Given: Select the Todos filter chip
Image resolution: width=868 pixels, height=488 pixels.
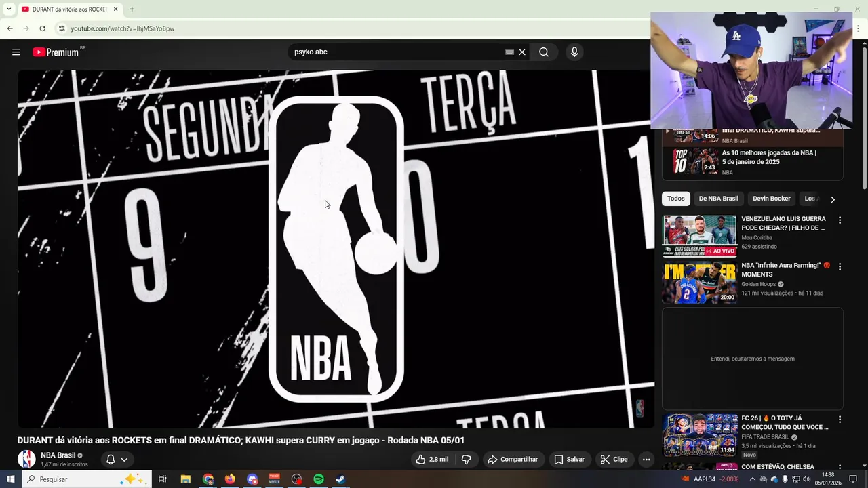Looking at the screenshot, I should point(675,199).
